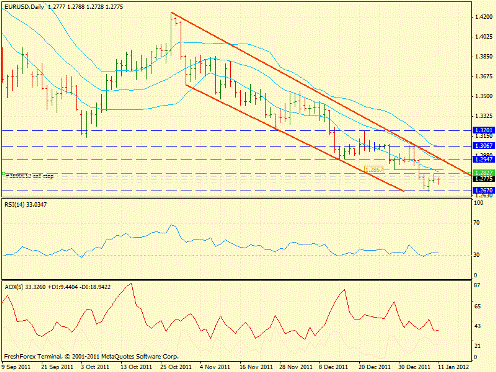The height and width of the screenshot is (372, 496).
Task: Click the 21 Sep 2011 date label
Action: coord(57,367)
